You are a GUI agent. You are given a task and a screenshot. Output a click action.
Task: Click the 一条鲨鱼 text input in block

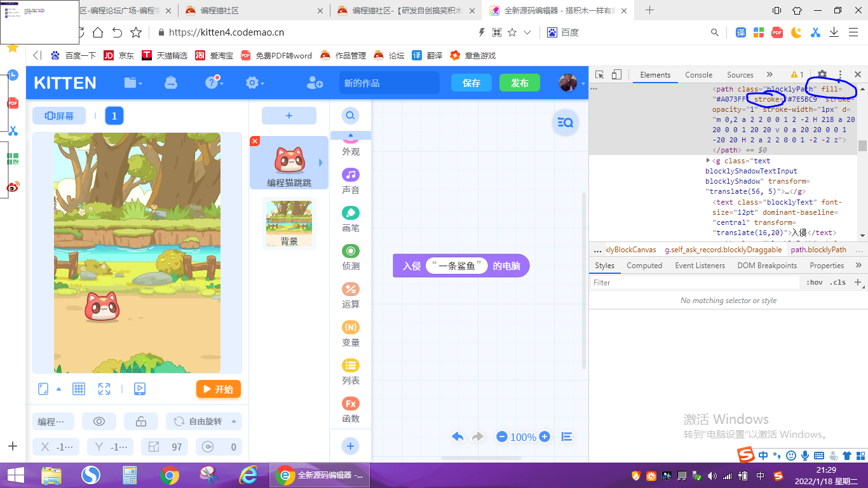(456, 266)
